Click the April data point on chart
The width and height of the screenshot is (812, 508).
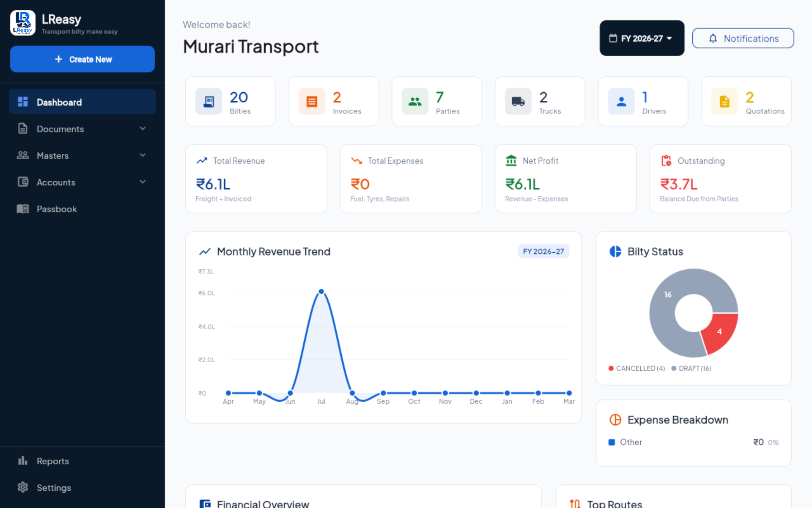coord(228,393)
